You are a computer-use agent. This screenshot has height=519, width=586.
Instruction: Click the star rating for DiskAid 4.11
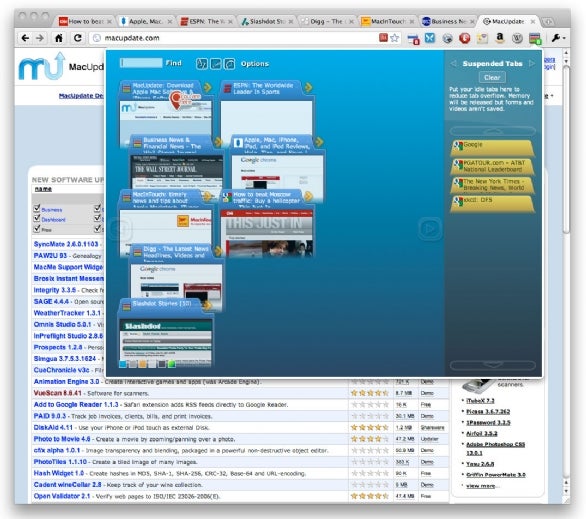(x=370, y=427)
